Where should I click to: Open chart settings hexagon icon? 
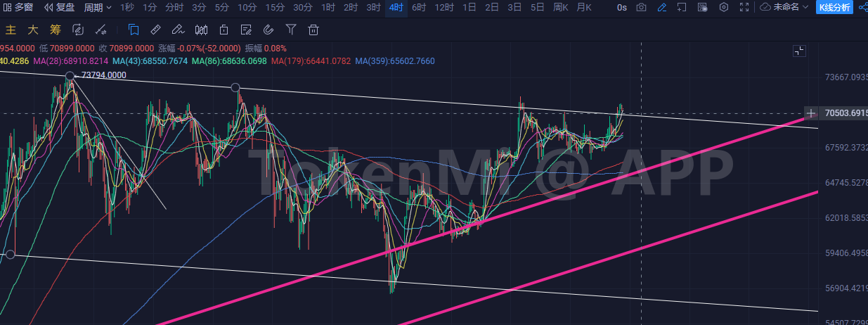(x=724, y=8)
